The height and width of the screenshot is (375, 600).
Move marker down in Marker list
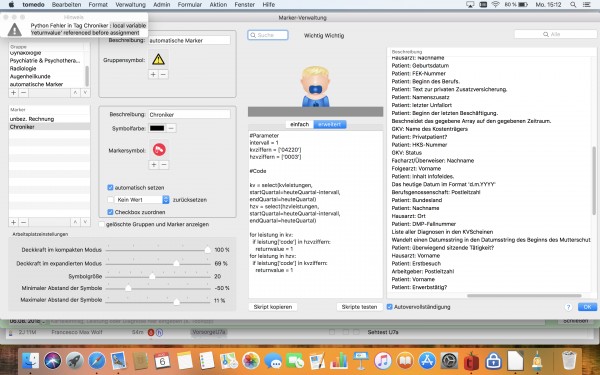[x=85, y=222]
